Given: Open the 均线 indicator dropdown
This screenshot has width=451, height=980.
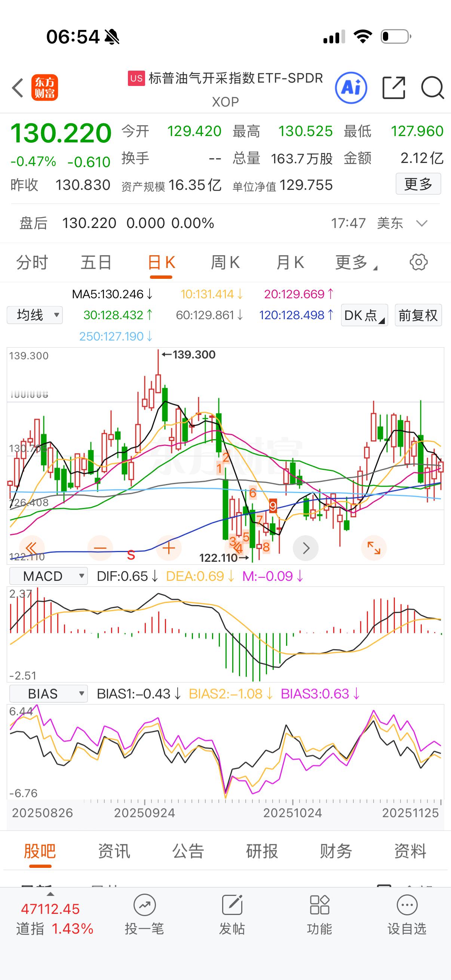Looking at the screenshot, I should 35,315.
